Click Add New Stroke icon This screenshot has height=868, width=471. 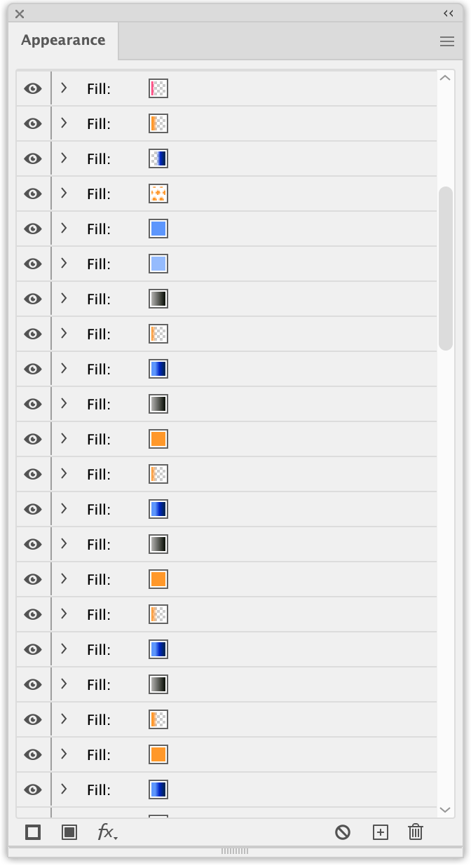pyautogui.click(x=33, y=832)
